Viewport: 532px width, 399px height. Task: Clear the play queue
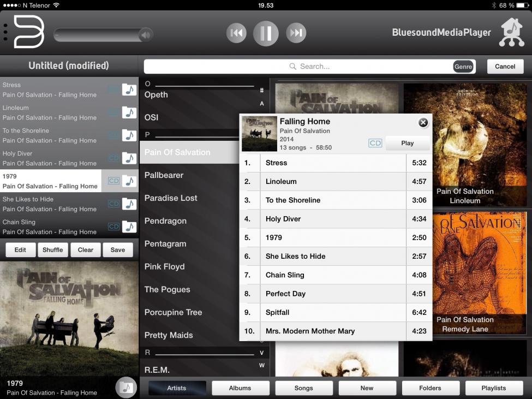pyautogui.click(x=86, y=249)
